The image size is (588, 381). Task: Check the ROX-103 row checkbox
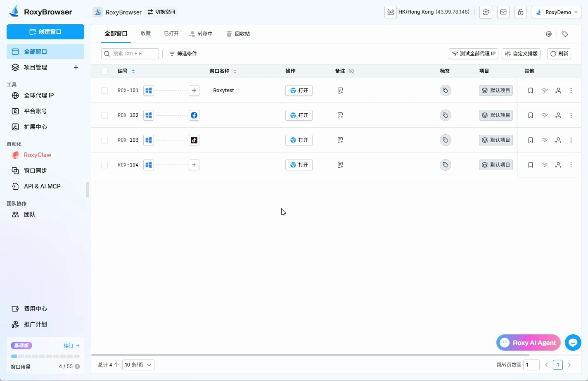point(104,140)
